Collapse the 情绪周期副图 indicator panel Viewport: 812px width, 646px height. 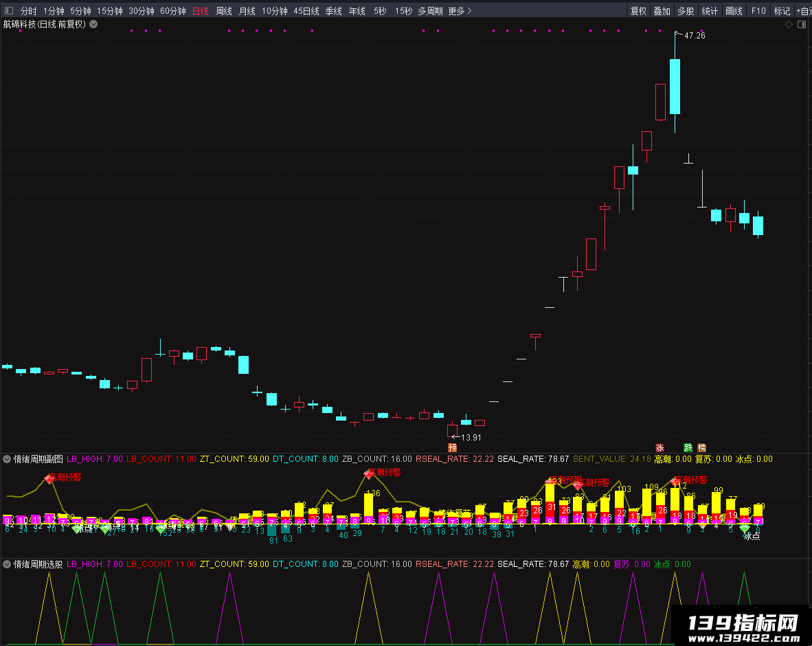[x=7, y=459]
